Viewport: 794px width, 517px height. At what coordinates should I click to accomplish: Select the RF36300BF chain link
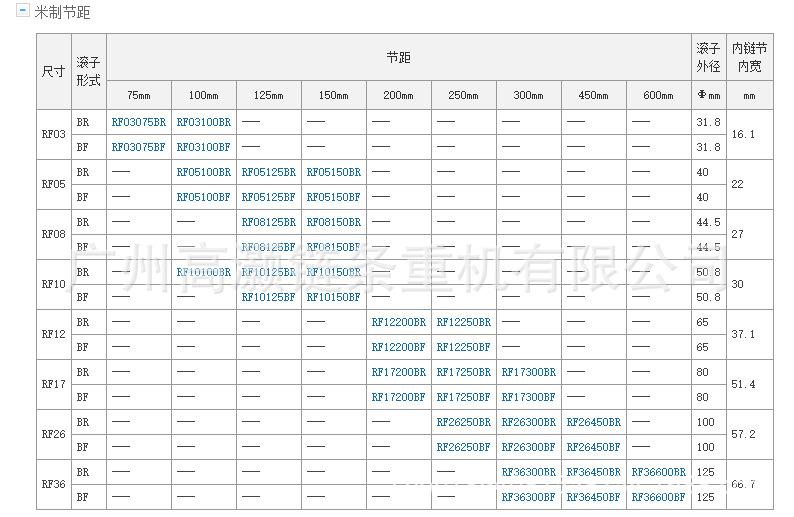tap(528, 497)
